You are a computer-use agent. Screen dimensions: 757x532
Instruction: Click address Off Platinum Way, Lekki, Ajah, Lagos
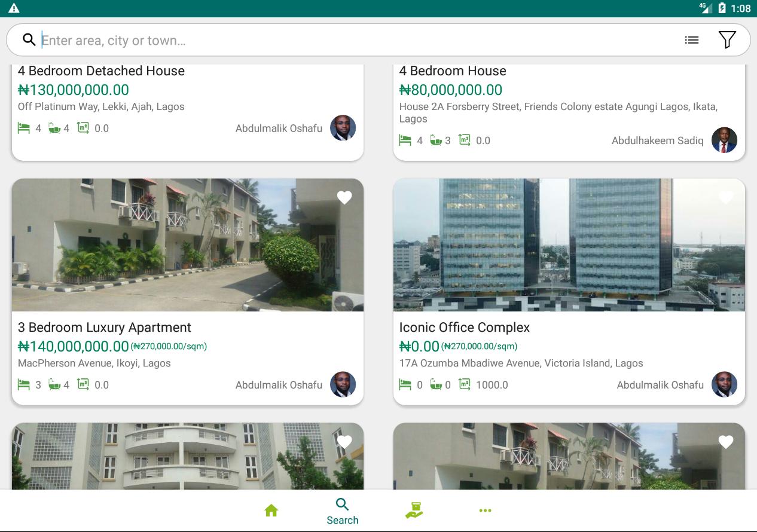tap(101, 106)
